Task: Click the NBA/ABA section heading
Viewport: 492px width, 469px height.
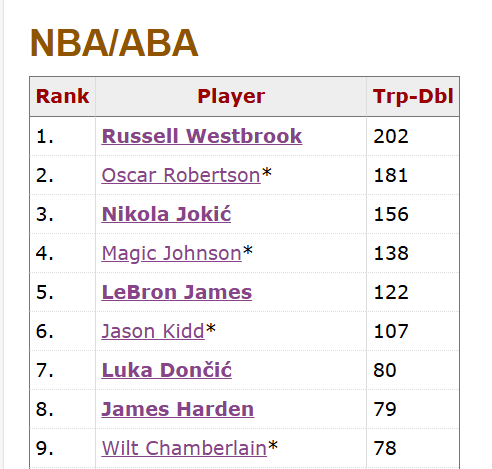Action: coord(114,43)
